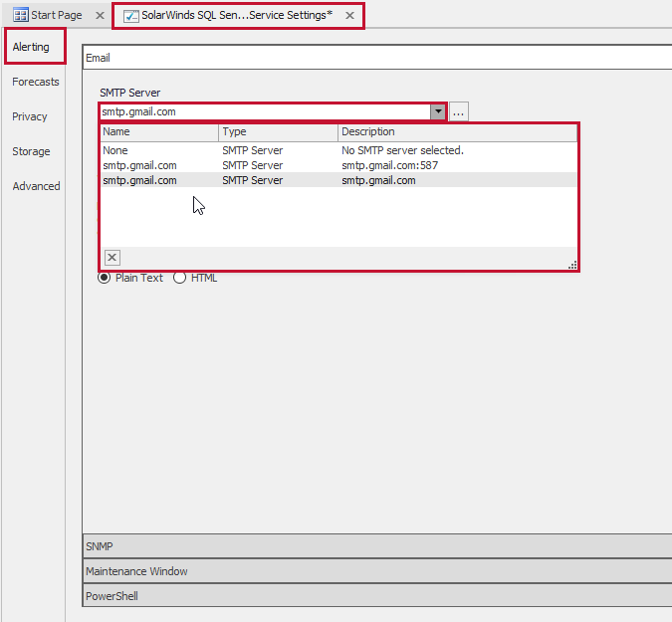The image size is (672, 622).
Task: Expand the Maintenance Window section
Action: 377,571
